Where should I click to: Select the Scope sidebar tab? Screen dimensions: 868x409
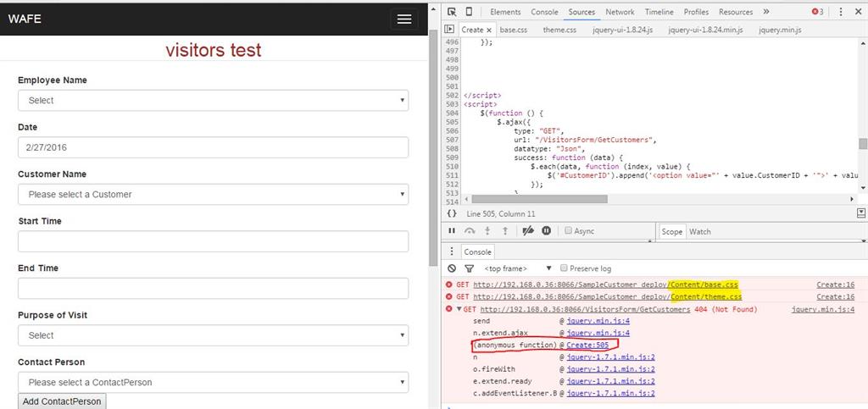(671, 231)
